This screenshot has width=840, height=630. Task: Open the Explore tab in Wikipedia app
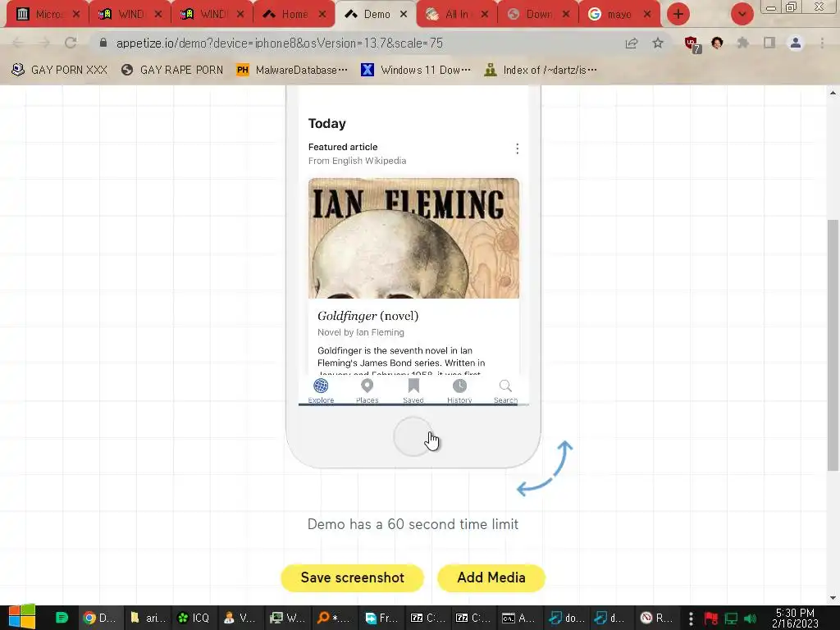321,390
